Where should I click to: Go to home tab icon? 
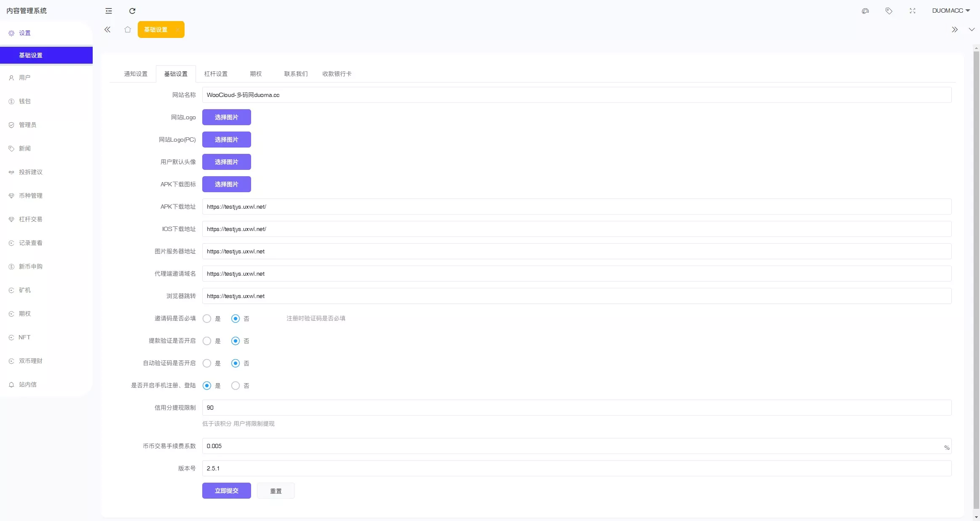(x=128, y=30)
